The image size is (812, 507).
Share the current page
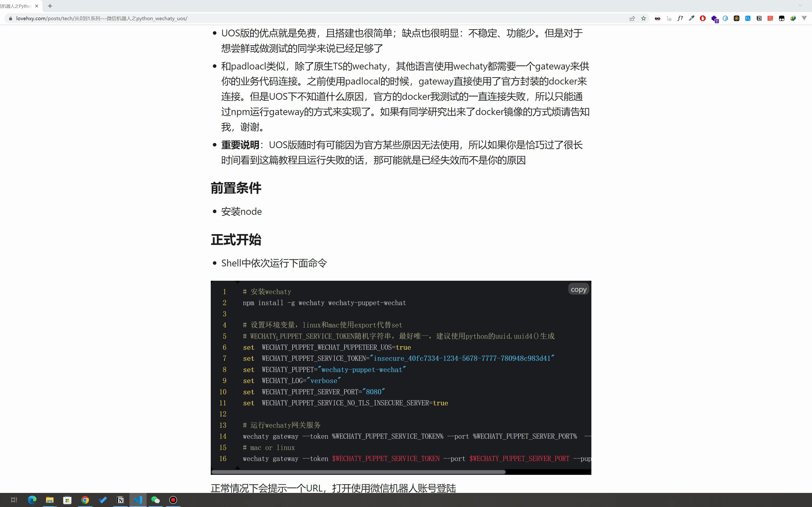632,19
